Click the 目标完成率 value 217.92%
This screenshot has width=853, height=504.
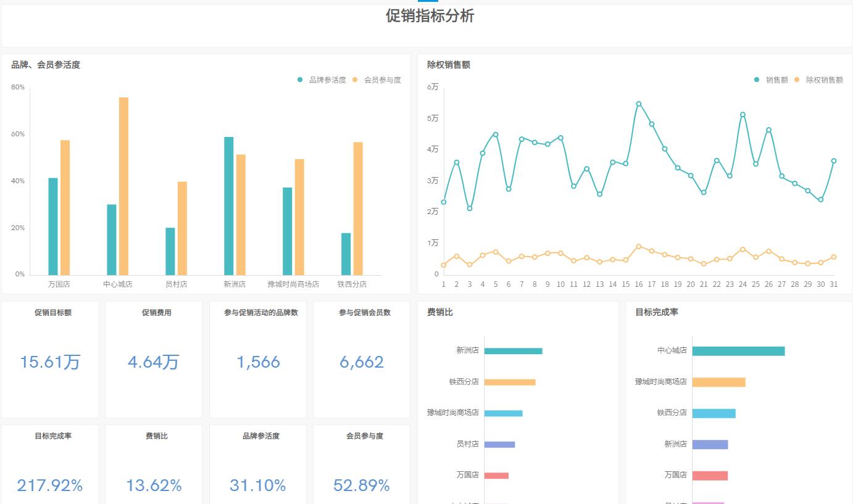click(49, 485)
